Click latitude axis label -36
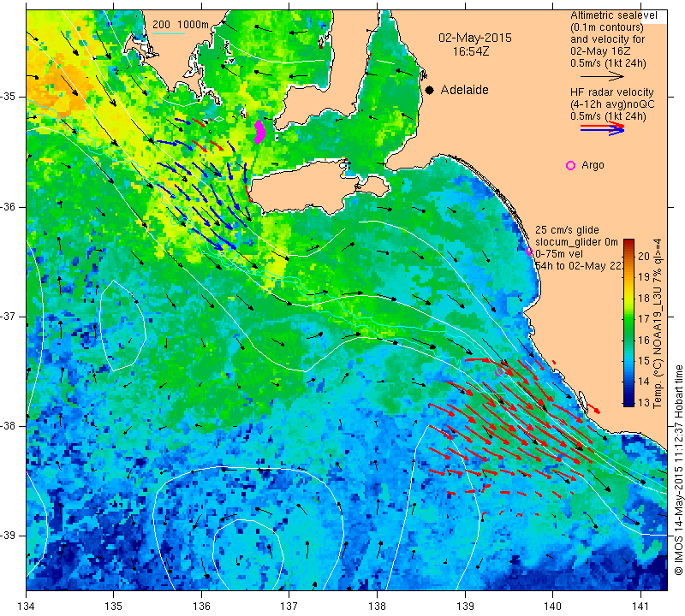Image resolution: width=685 pixels, height=616 pixels. tap(9, 206)
